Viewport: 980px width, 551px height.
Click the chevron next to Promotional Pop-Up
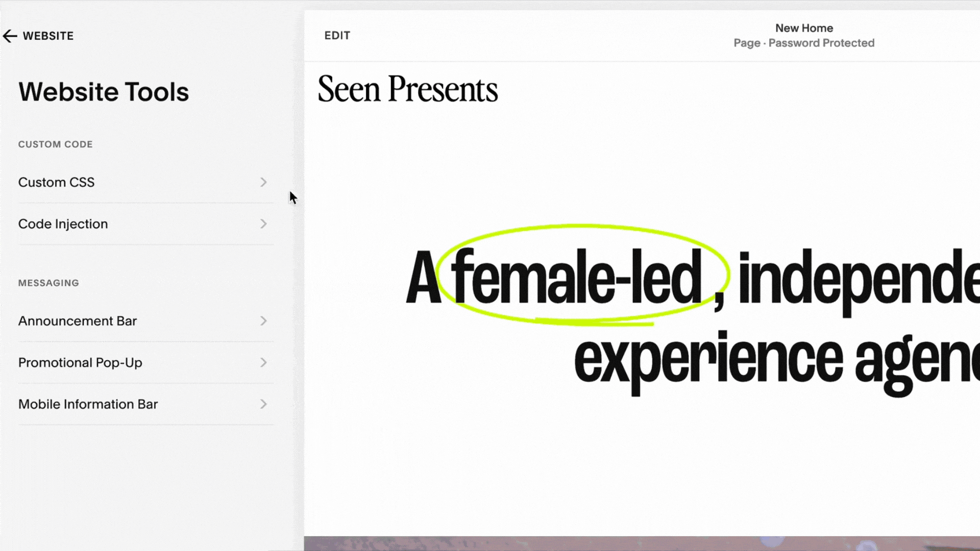[x=263, y=363]
